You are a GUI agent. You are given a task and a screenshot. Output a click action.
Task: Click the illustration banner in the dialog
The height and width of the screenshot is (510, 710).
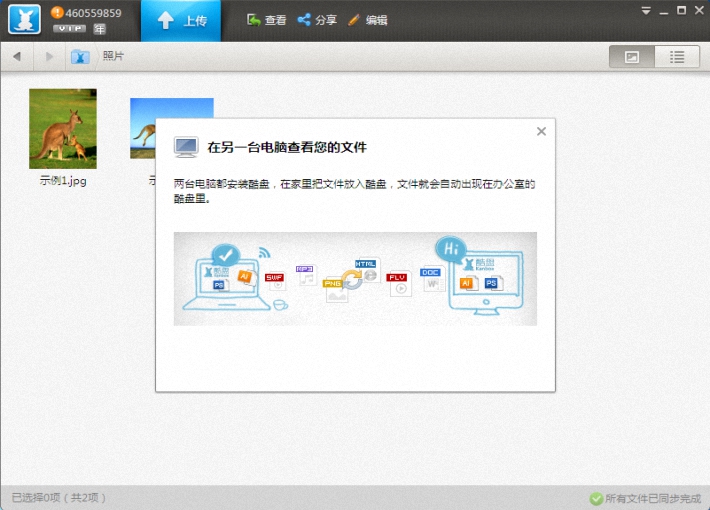coord(355,278)
